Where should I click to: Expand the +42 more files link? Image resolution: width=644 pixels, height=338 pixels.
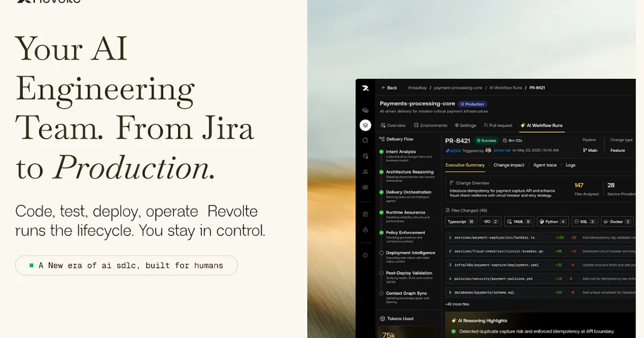457,304
